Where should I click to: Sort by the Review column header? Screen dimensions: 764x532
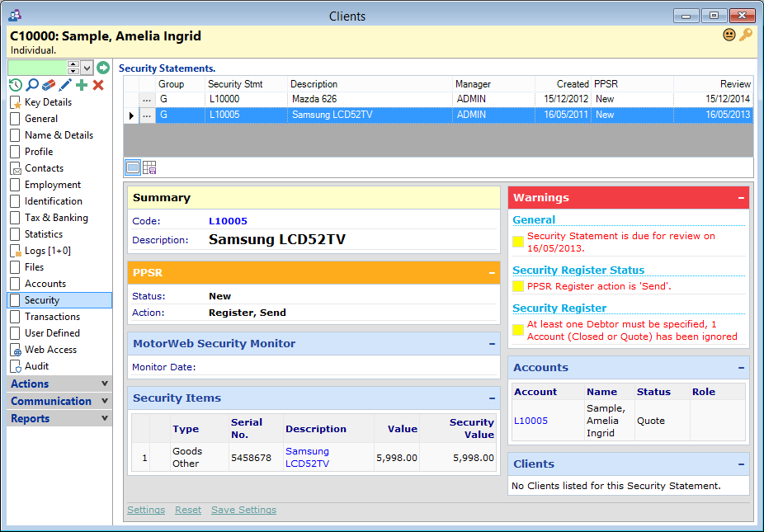coord(714,84)
